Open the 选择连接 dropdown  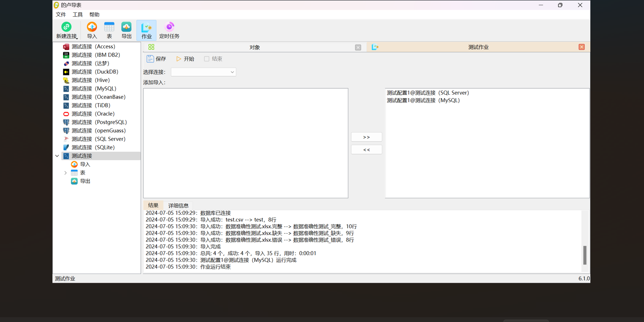[x=203, y=72]
